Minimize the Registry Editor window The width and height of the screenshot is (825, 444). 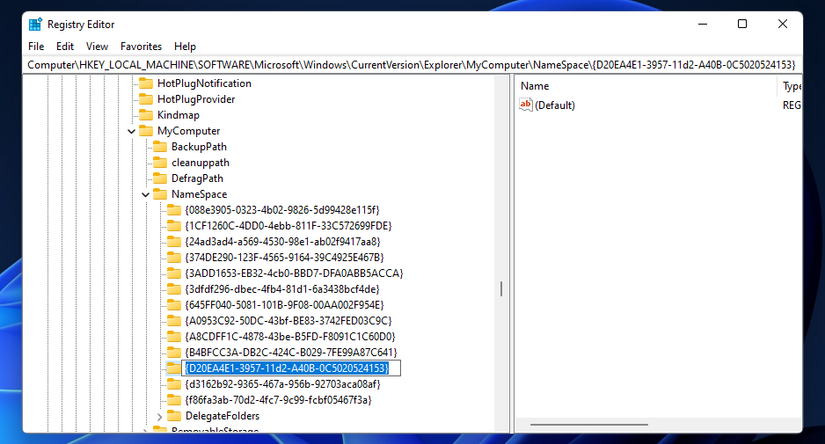point(702,24)
